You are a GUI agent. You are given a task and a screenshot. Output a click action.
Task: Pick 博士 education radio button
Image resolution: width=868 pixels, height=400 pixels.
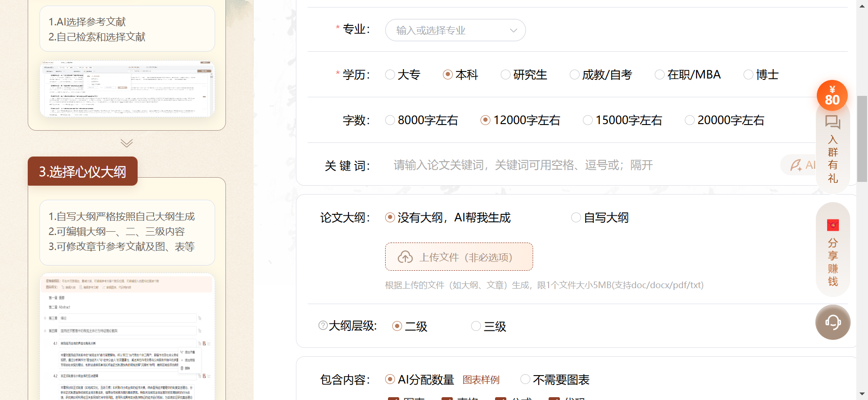748,75
